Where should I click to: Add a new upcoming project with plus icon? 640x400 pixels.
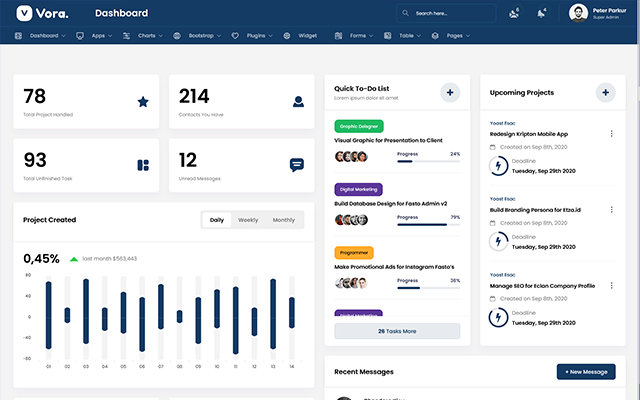point(605,93)
